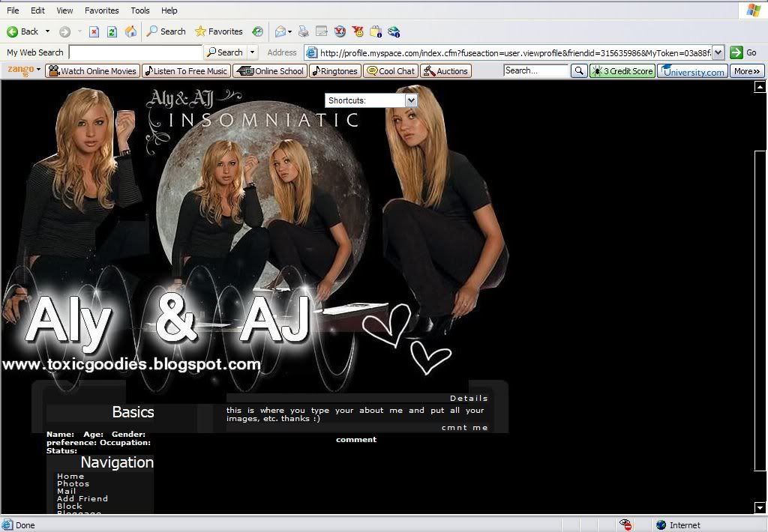Click the Internet zone globe icon
This screenshot has height=532, width=768.
pos(661,525)
